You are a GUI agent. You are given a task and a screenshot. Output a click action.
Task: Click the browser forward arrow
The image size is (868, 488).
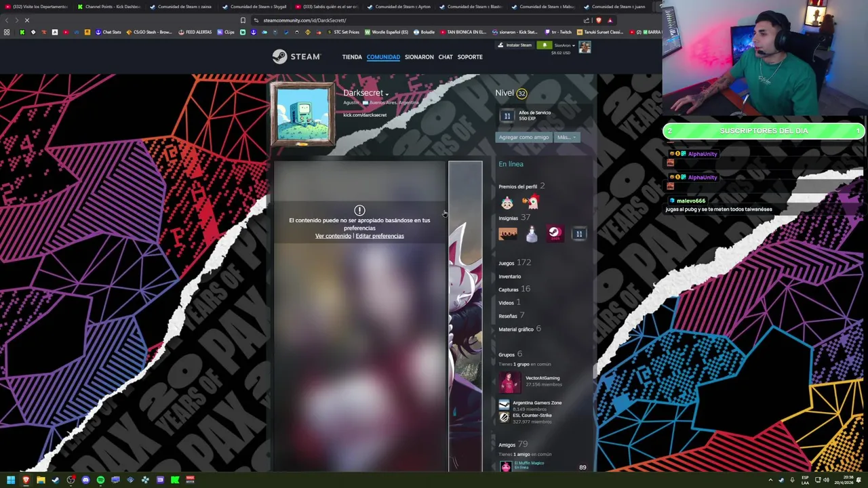point(16,20)
